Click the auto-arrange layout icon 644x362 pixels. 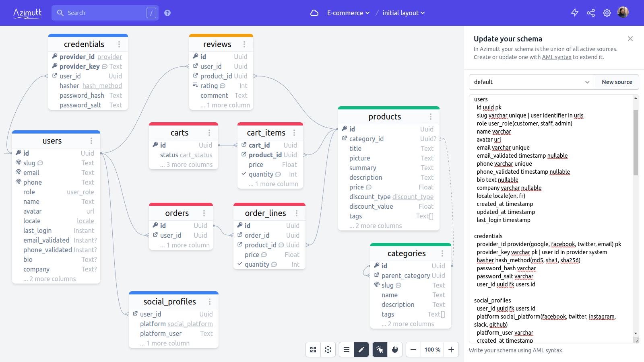[x=328, y=350]
